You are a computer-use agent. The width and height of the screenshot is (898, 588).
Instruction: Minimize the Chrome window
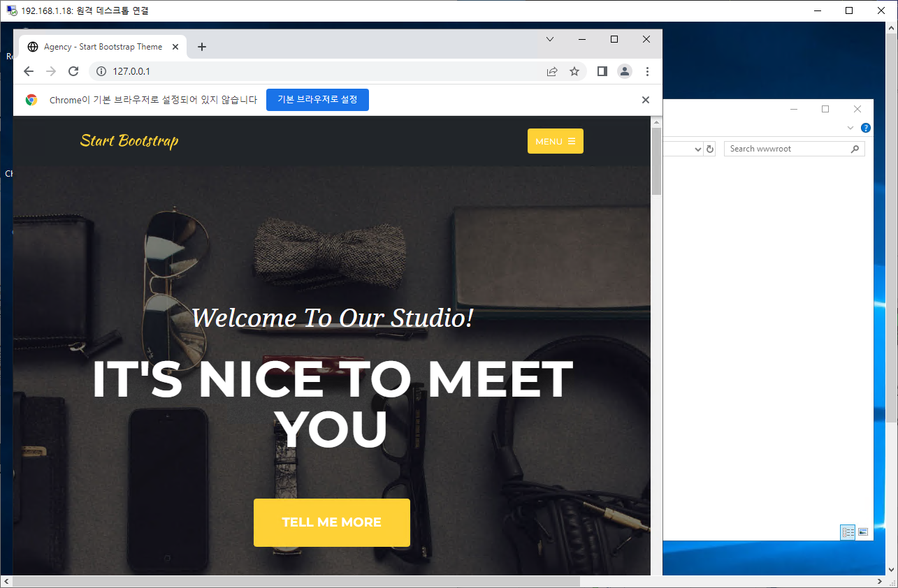pos(582,39)
